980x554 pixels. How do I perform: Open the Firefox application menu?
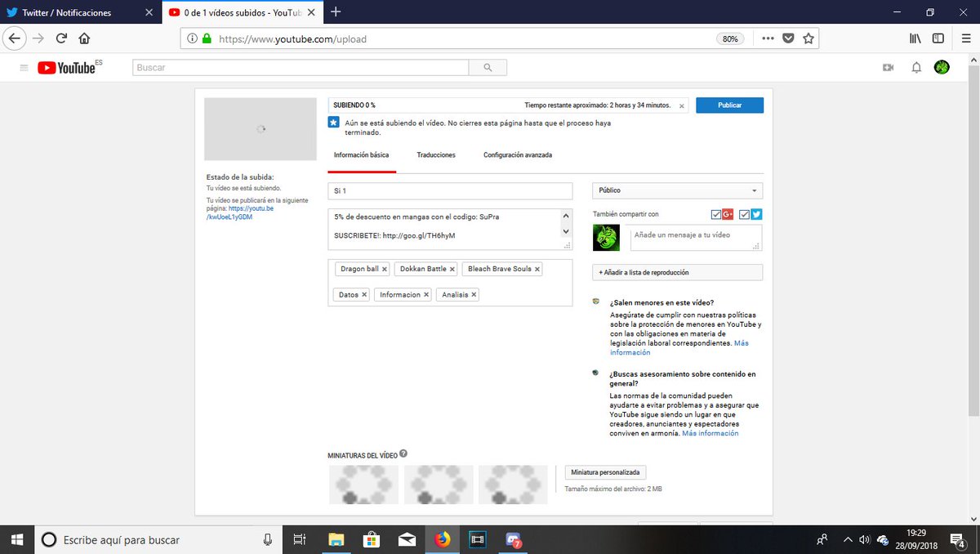click(964, 38)
